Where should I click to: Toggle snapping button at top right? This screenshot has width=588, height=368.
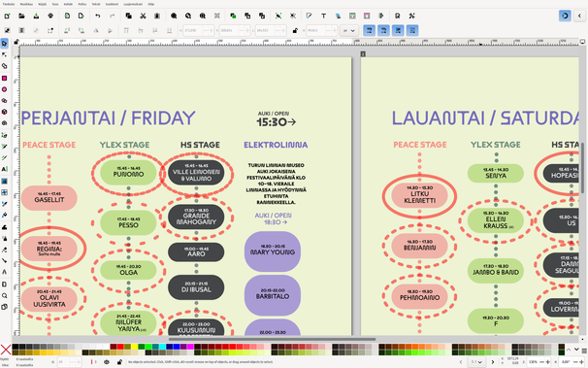565,16
